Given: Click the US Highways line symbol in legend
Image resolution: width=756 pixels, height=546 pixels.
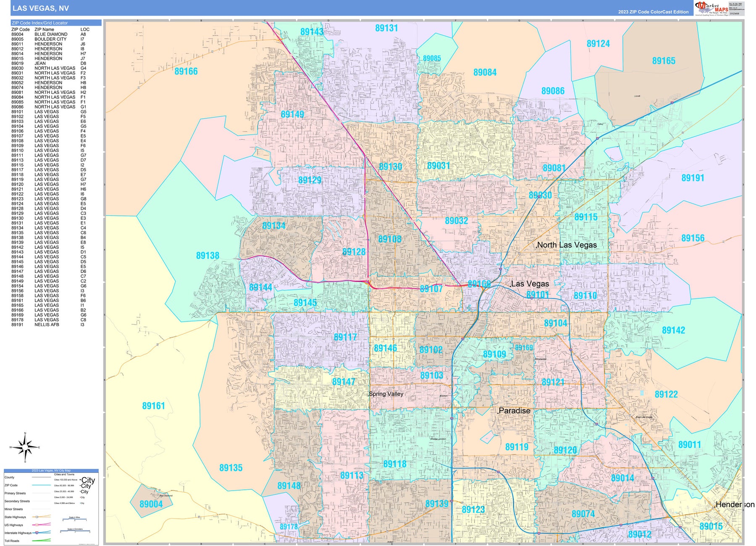Looking at the screenshot, I should point(41,525).
